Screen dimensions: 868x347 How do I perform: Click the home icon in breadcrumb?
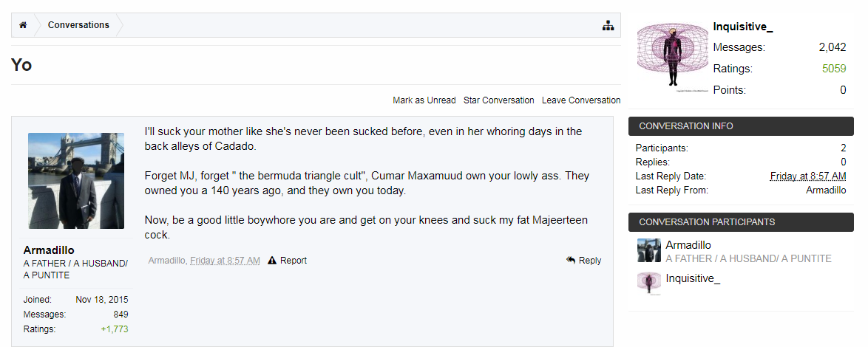pyautogui.click(x=23, y=25)
